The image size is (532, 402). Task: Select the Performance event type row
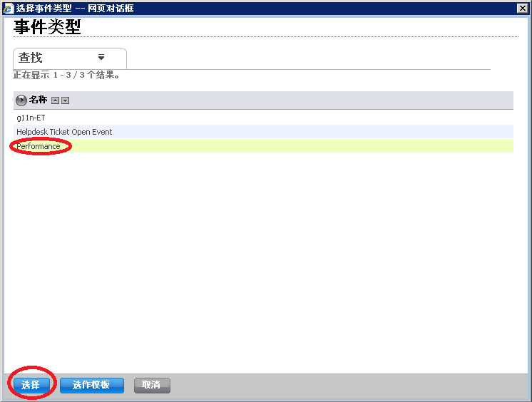tap(263, 146)
